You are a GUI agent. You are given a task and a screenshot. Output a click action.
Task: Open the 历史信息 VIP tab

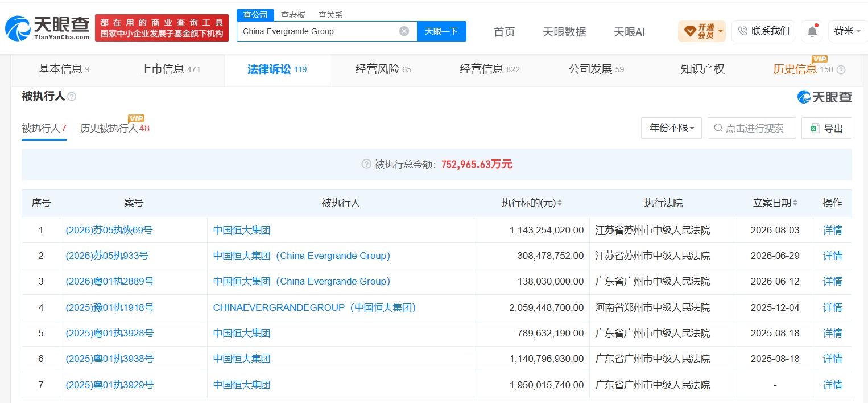803,69
